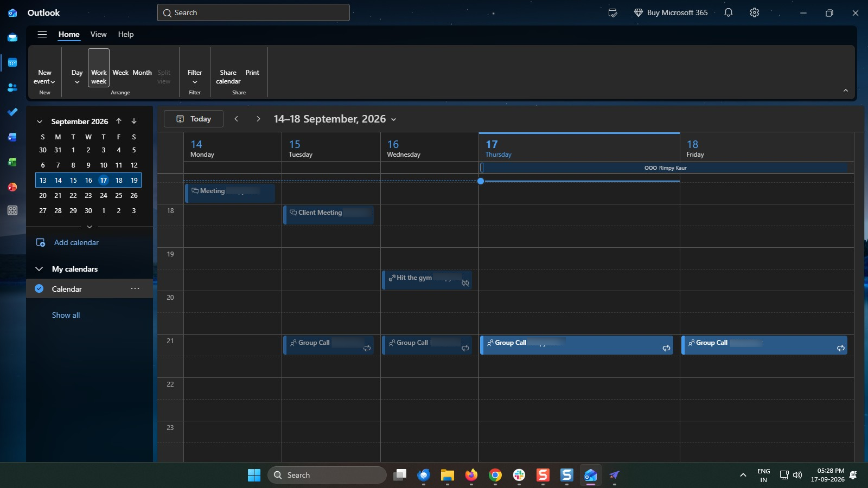Open Mail from the left app rail
Screen dimensions: 868x488
click(12, 37)
